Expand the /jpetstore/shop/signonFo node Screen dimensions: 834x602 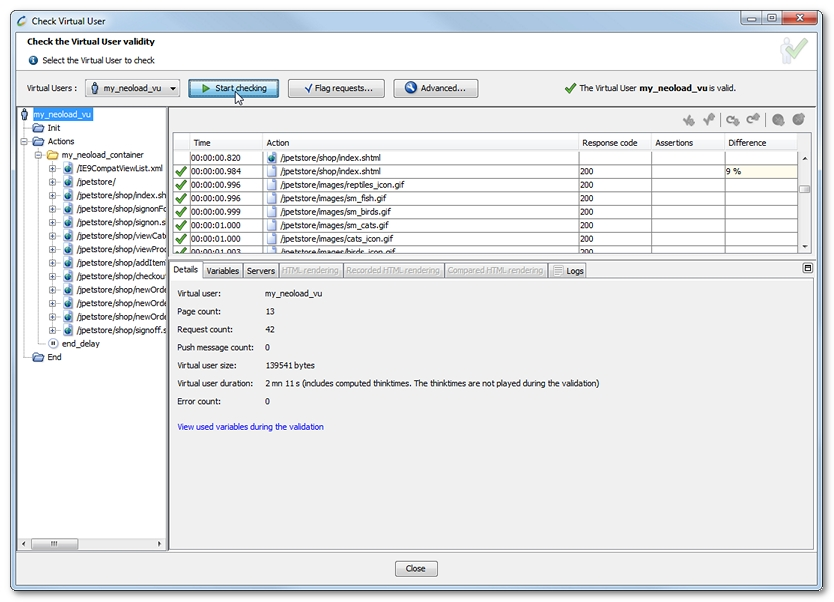pos(52,209)
